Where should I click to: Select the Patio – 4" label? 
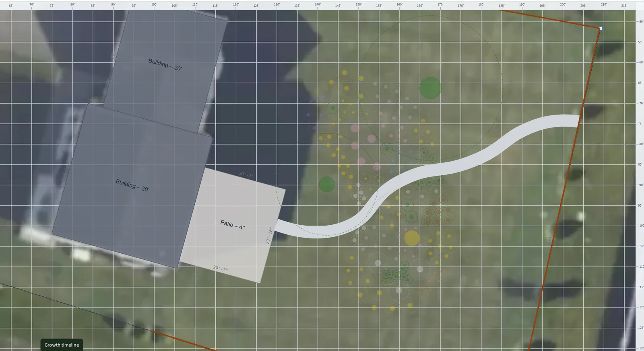pos(233,225)
